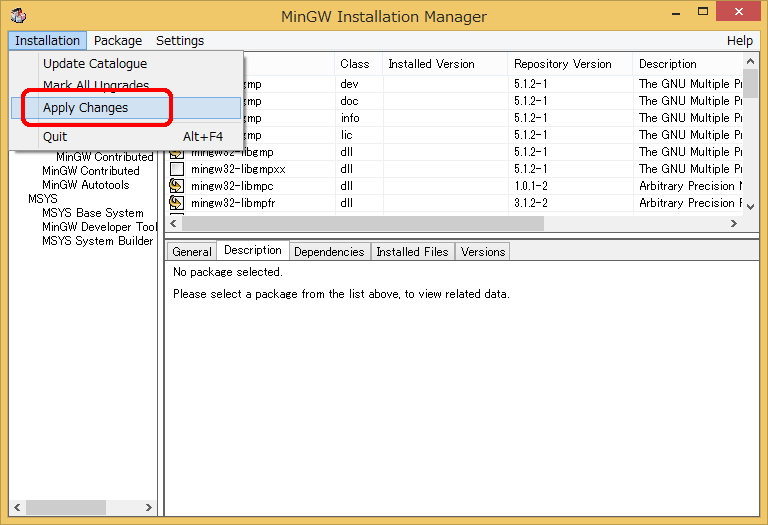Click the mingw32-libmpc package status icon

coord(176,186)
